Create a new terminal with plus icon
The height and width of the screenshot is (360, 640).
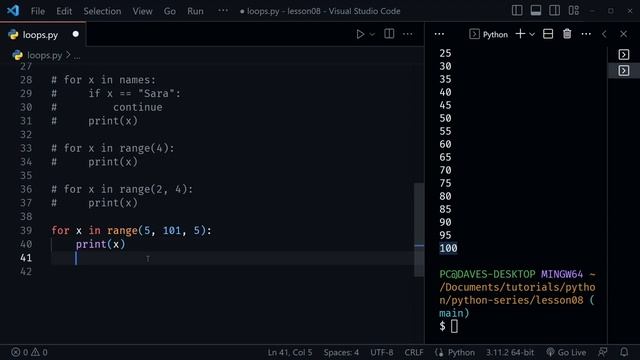(x=520, y=34)
